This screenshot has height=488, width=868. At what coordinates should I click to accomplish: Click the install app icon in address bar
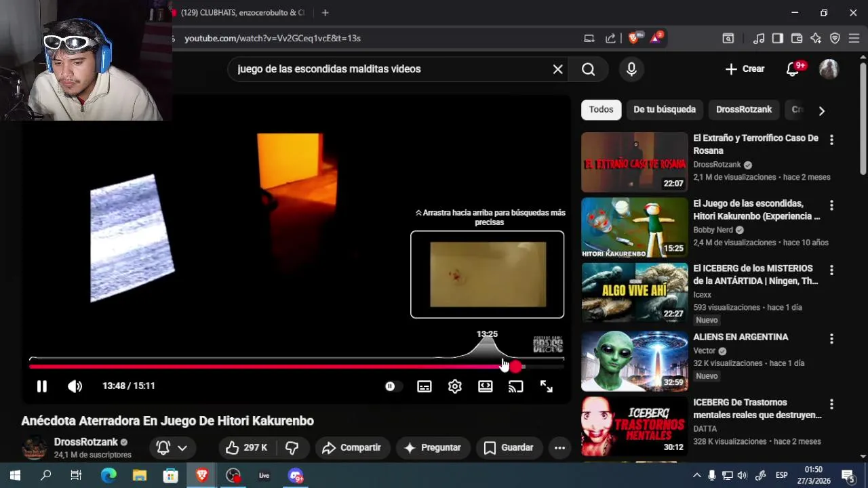589,39
